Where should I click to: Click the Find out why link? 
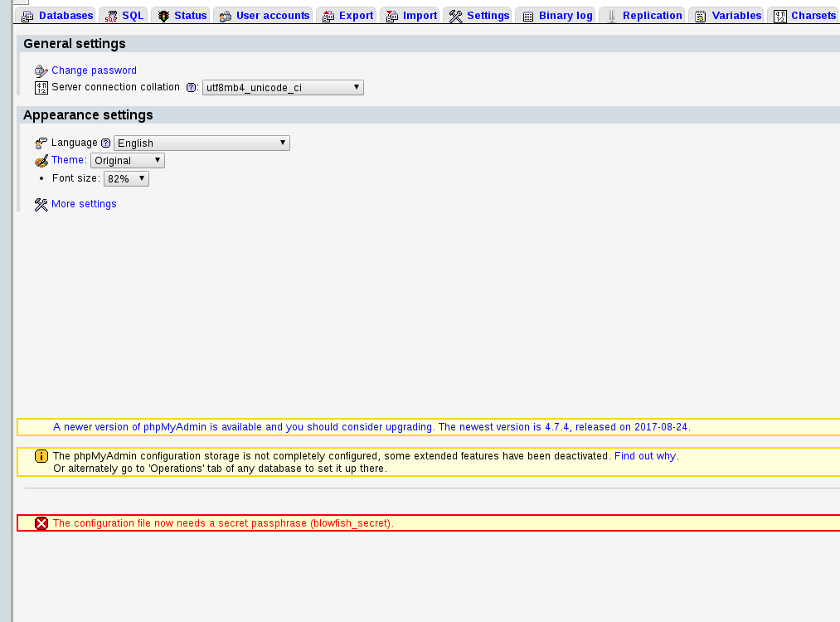(x=645, y=456)
